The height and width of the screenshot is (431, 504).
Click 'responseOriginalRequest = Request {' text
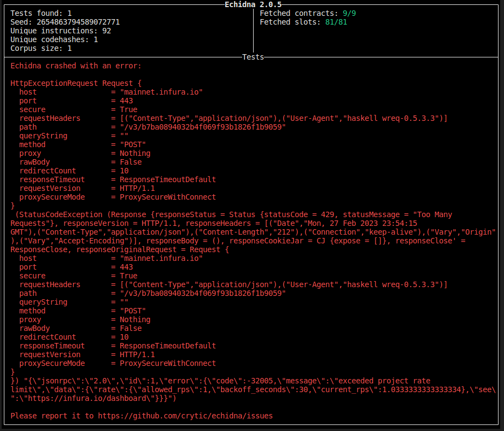tap(153, 249)
